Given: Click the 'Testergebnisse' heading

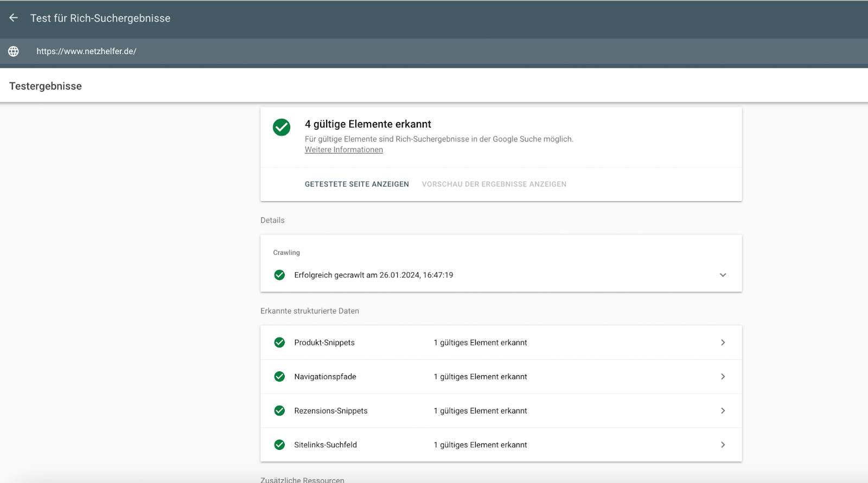Looking at the screenshot, I should (x=46, y=86).
